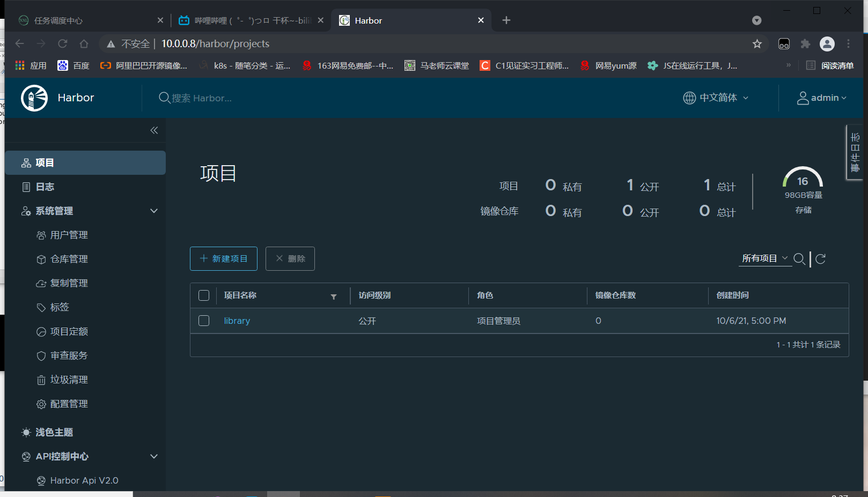Open 复制管理 replication page
Viewport: 868px width, 497px height.
tap(69, 283)
